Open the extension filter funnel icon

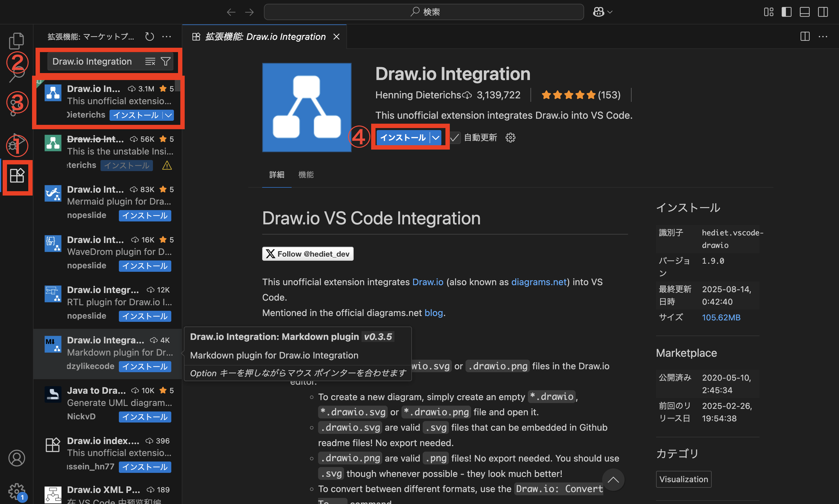pyautogui.click(x=165, y=61)
